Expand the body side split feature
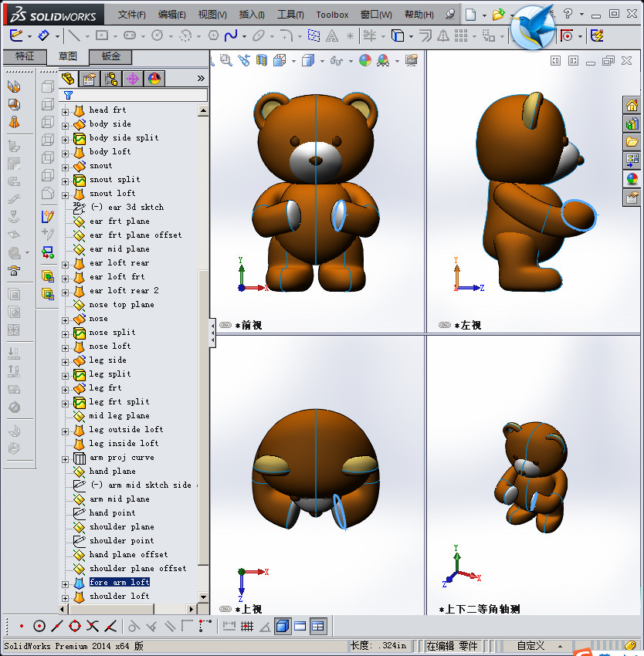Screen dimensions: 644x656 66,140
